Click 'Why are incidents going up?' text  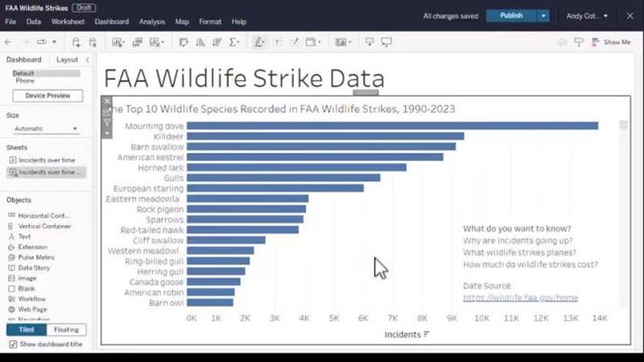[517, 241]
